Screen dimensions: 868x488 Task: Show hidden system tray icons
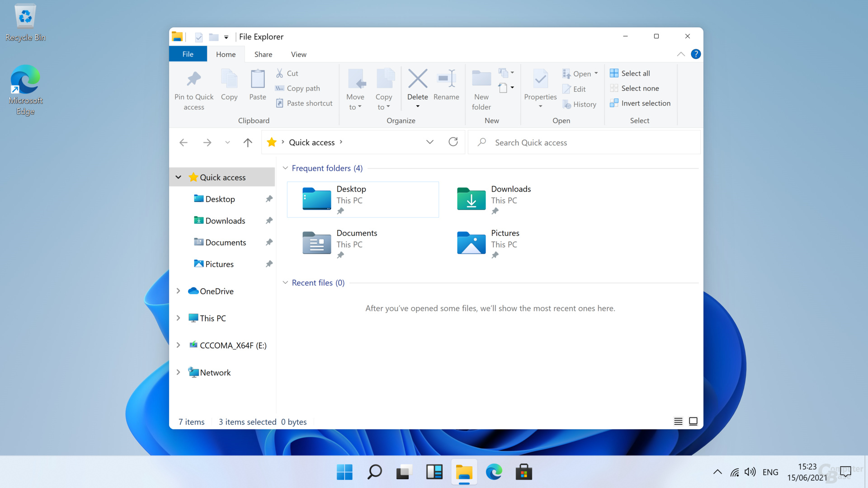[717, 472]
